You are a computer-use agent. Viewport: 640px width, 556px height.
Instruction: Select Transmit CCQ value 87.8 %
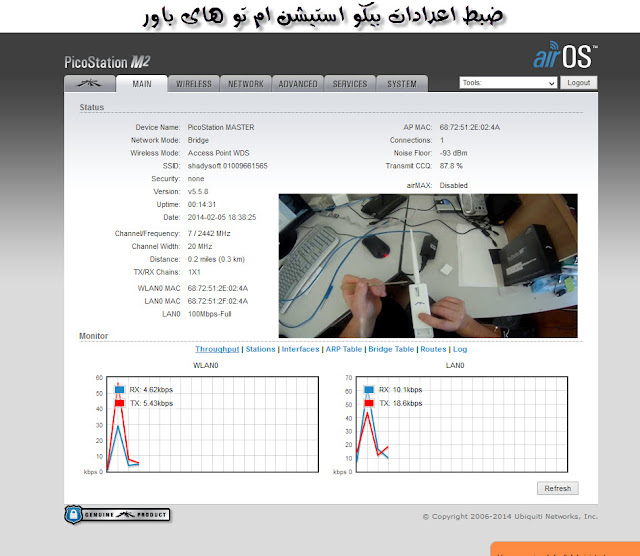(451, 166)
